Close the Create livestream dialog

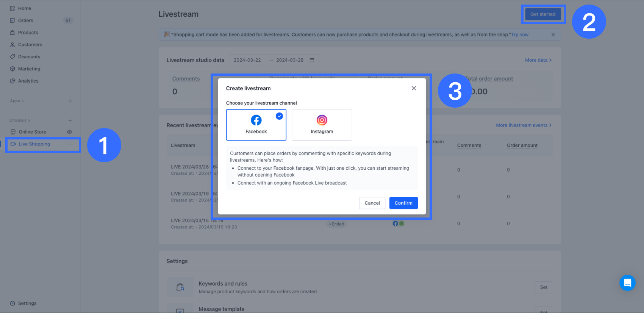pos(414,88)
